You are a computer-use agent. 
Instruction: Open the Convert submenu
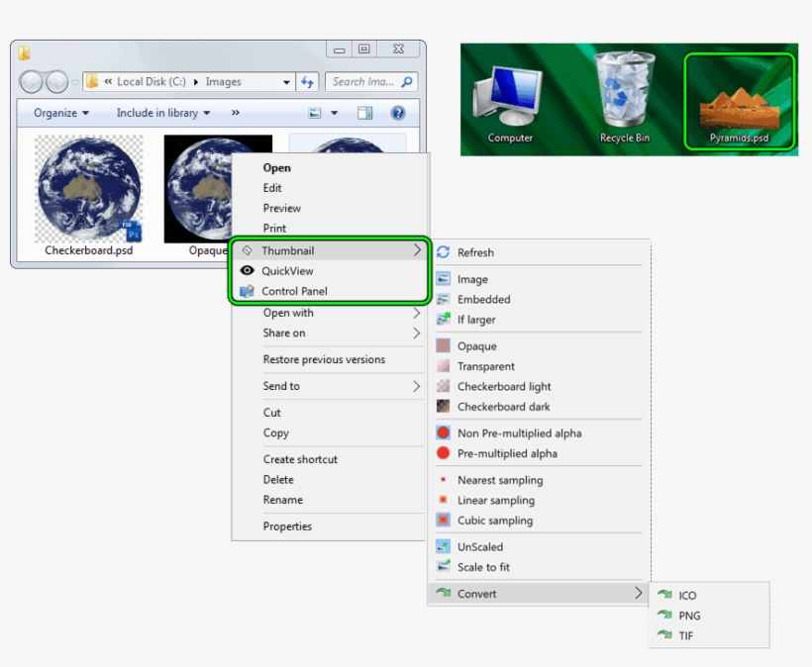pos(478,593)
